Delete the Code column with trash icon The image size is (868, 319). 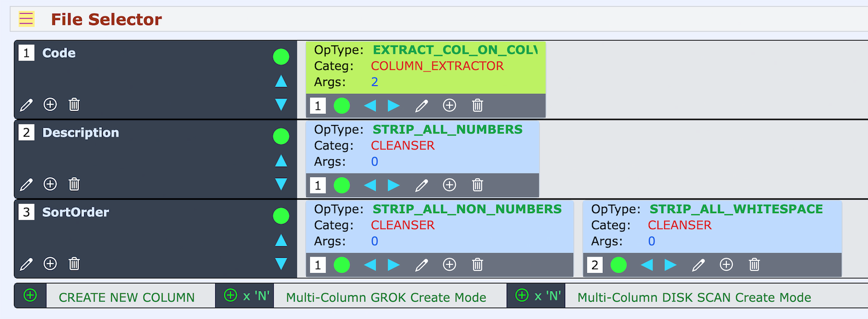(74, 104)
